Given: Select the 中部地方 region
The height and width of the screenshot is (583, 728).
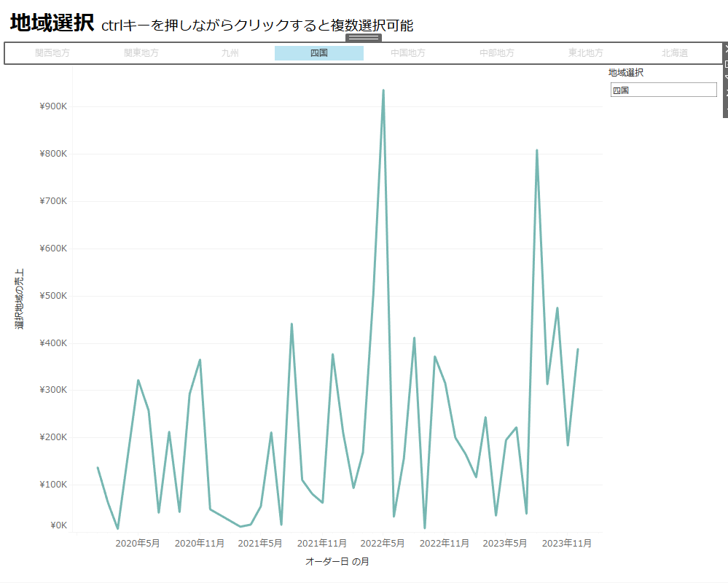Looking at the screenshot, I should click(497, 53).
